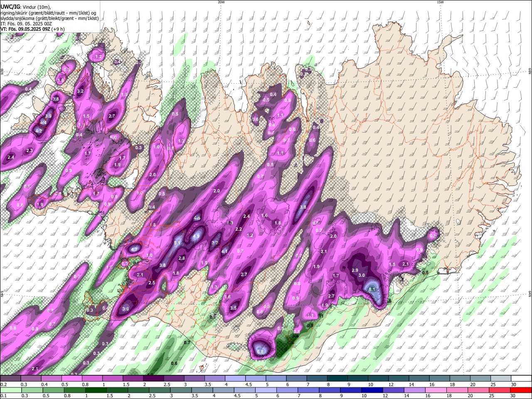Select the VT: Fös. 09.05.2025 09Z valid time
The image size is (532, 399).
tap(25, 29)
